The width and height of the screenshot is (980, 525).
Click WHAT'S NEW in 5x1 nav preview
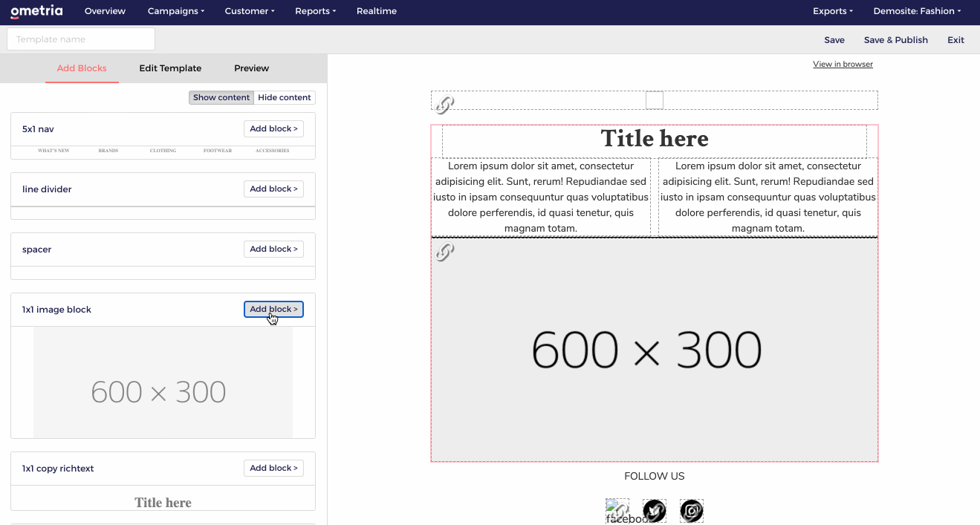pyautogui.click(x=53, y=151)
